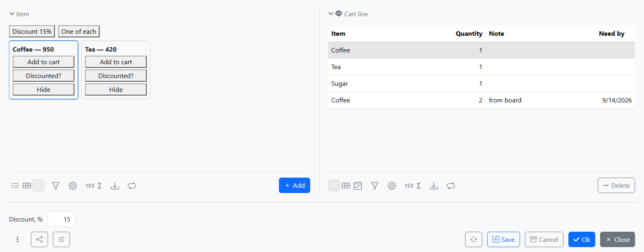Switch Cart line to calendar view
644x252 pixels.
pos(358,186)
